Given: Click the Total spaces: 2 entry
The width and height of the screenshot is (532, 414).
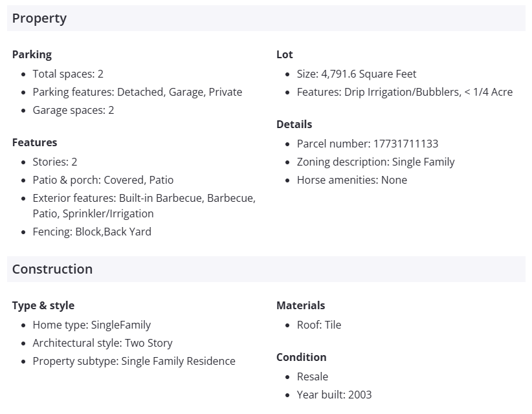Looking at the screenshot, I should (68, 74).
